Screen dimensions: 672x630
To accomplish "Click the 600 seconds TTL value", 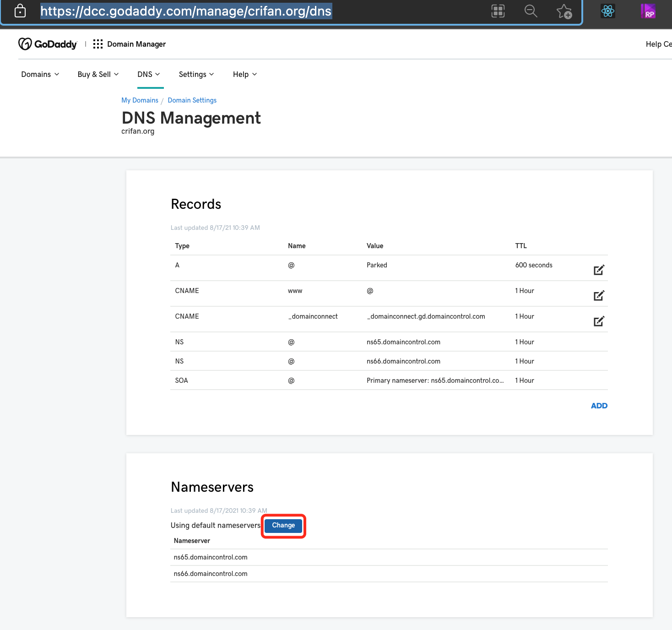I will [x=534, y=265].
